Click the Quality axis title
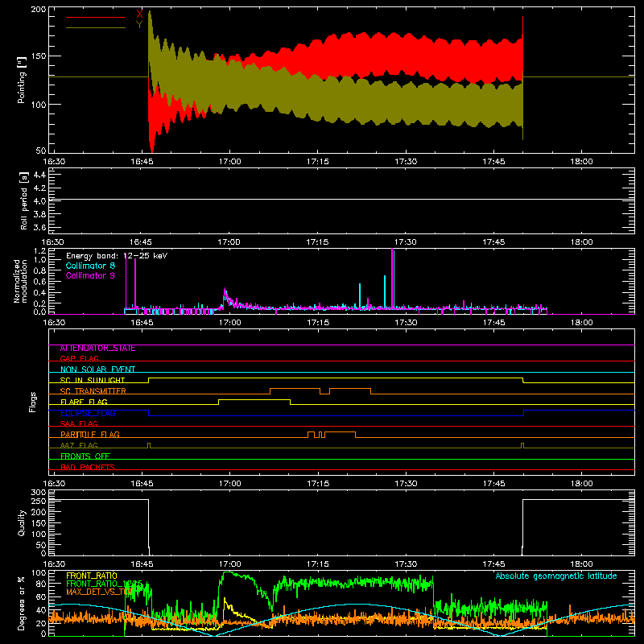The image size is (644, 644). click(22, 522)
